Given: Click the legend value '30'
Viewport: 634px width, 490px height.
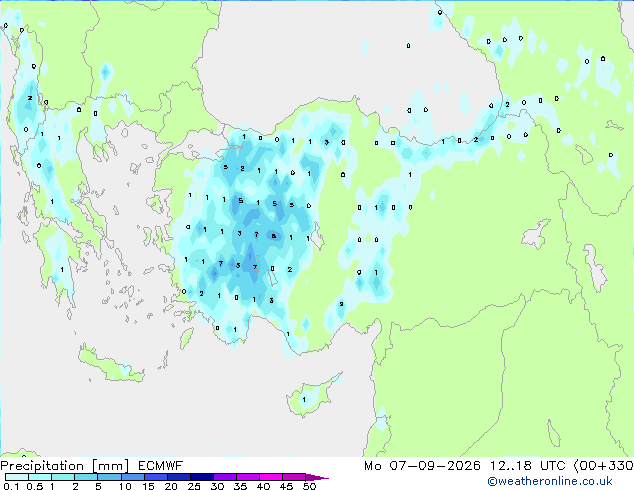Looking at the screenshot, I should pos(217,486).
